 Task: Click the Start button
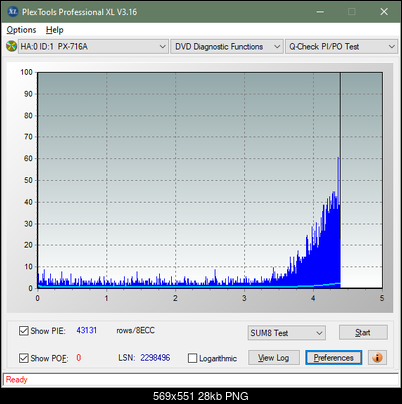click(x=363, y=332)
